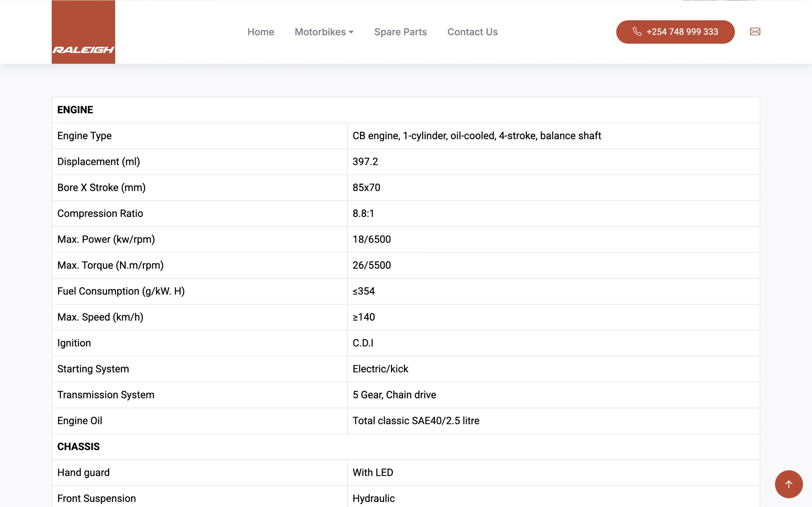Viewport: 812px width, 507px height.
Task: Select the Electric/kick value
Action: coord(380,368)
